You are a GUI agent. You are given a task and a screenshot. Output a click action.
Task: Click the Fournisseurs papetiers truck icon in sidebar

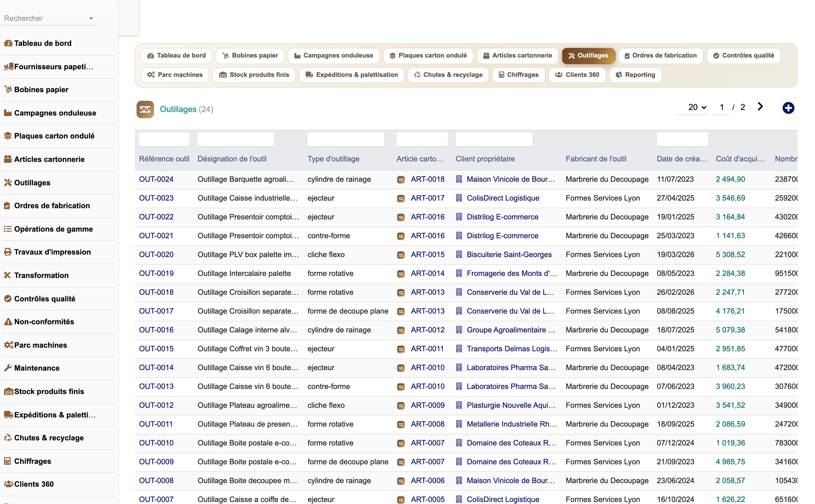[x=8, y=67]
